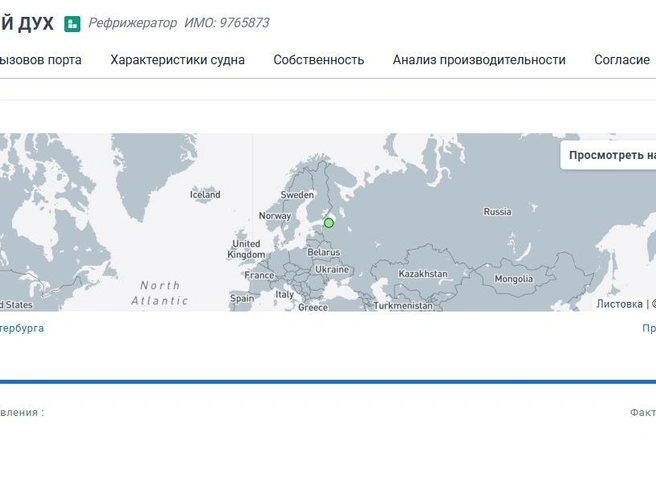Screen dimensions: 656x493
Task: Click the green vessel position marker on map
Action: click(x=329, y=223)
